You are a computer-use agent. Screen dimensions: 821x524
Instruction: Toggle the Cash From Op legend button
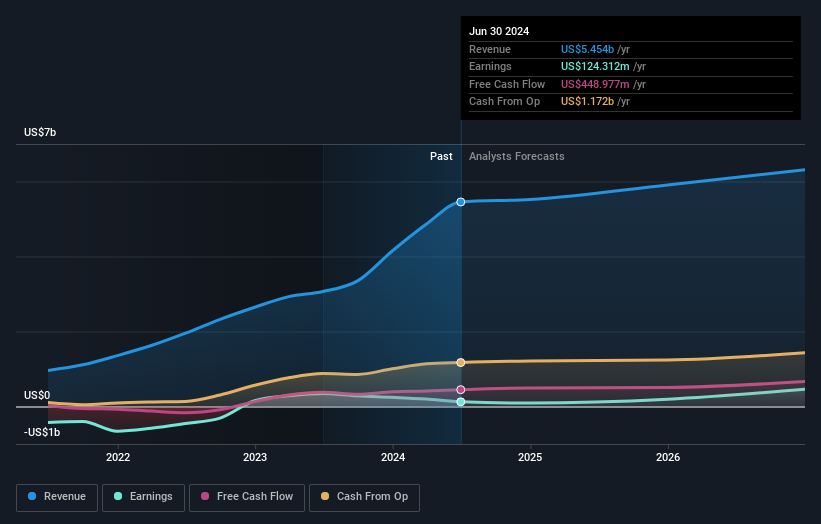(364, 497)
